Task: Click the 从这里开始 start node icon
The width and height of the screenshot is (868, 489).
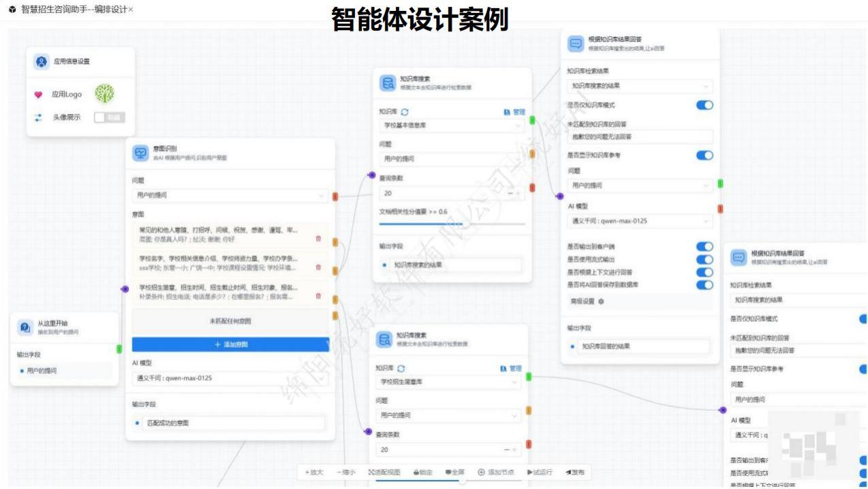Action: (x=25, y=327)
